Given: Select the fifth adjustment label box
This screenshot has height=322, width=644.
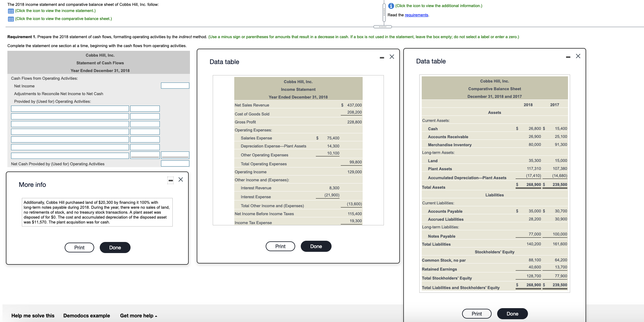Looking at the screenshot, I should pos(70,139).
